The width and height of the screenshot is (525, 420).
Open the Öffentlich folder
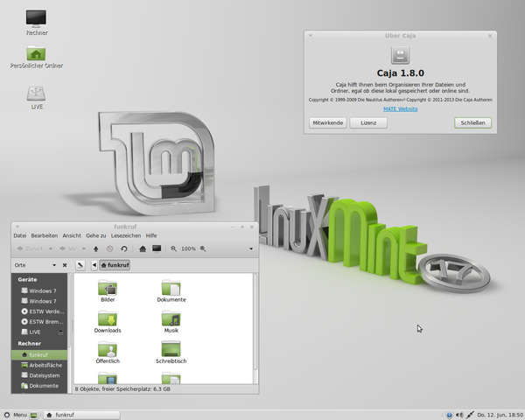[108, 353]
